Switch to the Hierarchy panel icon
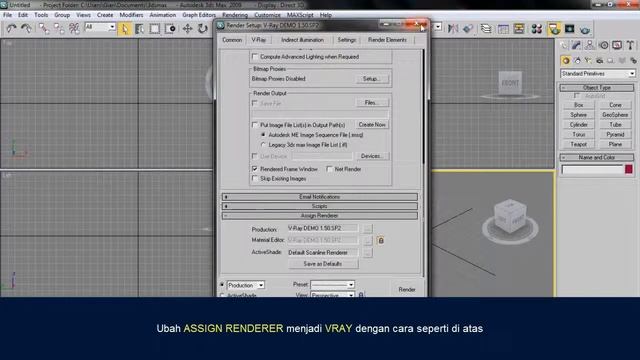Screen dimensions: 640x360 (x=590, y=45)
